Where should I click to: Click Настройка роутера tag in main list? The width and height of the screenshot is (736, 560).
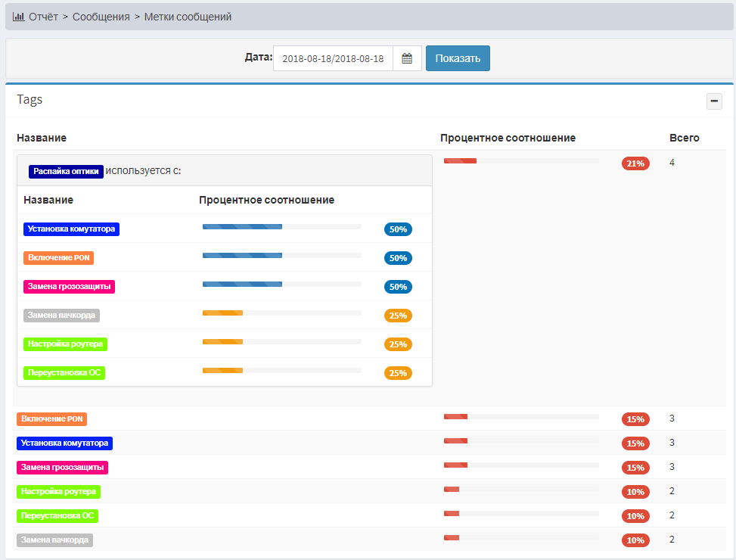point(58,492)
